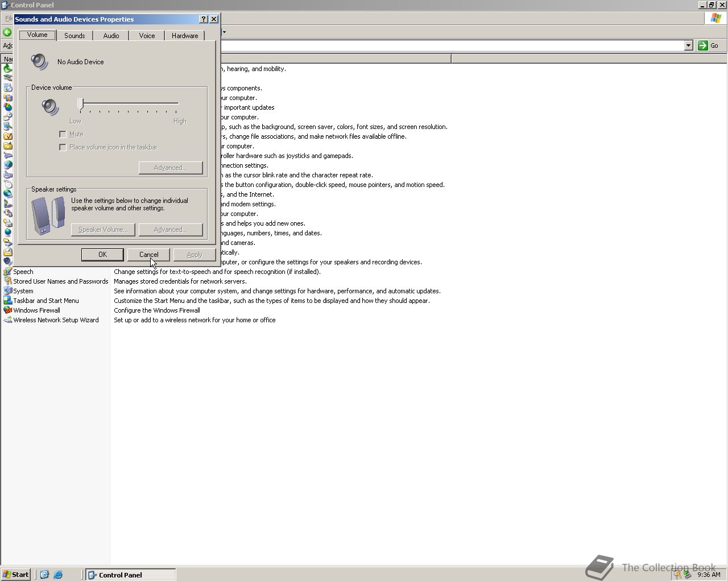Image resolution: width=728 pixels, height=582 pixels.
Task: Click the Show Desktop quick launch icon
Action: [45, 575]
